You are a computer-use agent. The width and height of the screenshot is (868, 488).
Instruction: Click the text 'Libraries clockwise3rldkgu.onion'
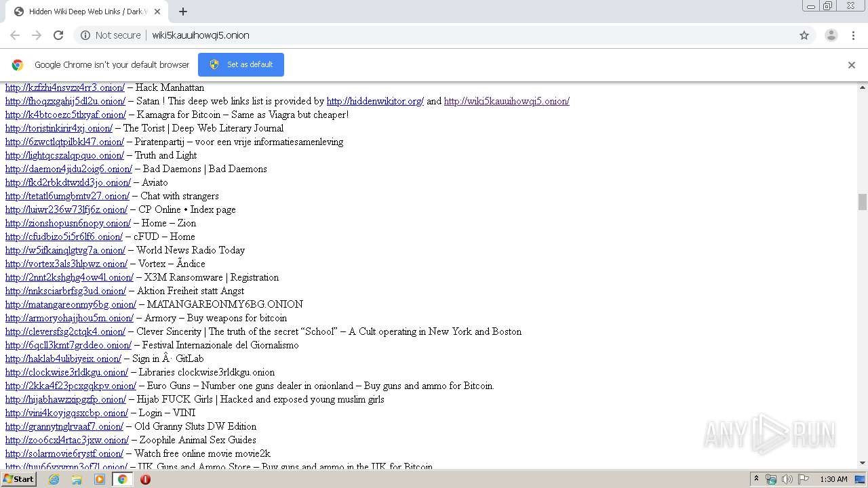pyautogui.click(x=207, y=372)
